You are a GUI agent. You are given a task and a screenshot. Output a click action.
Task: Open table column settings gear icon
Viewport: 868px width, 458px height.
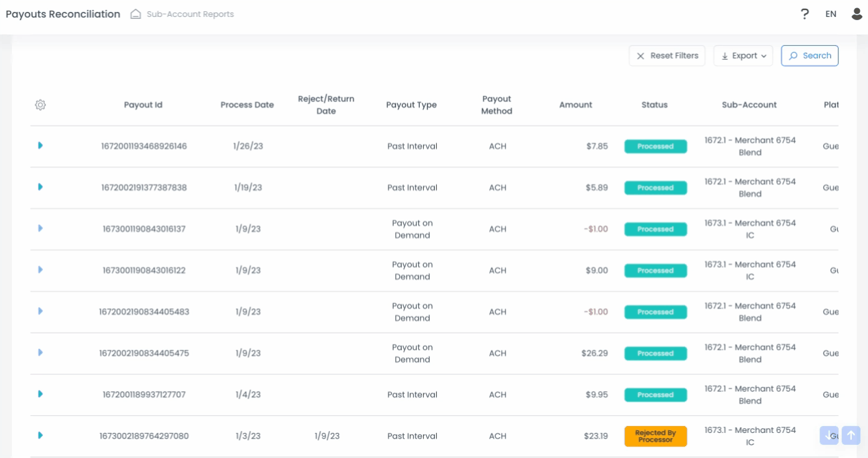coord(40,105)
